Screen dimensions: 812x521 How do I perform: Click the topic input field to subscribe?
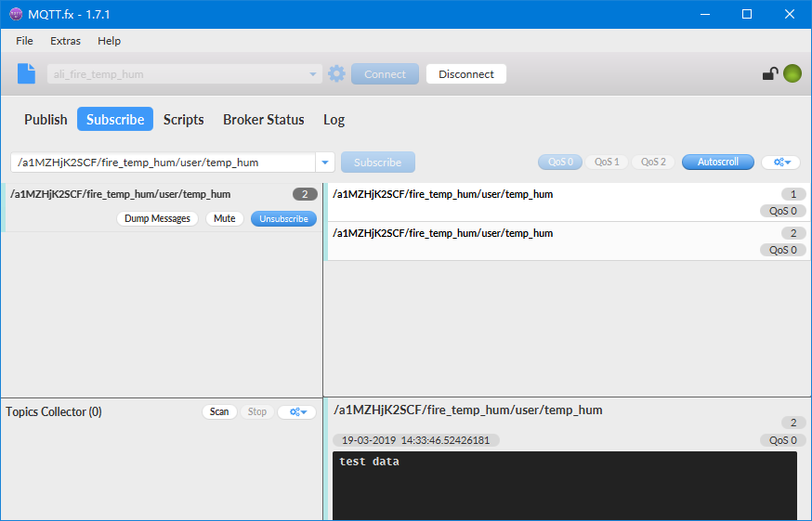pos(164,163)
